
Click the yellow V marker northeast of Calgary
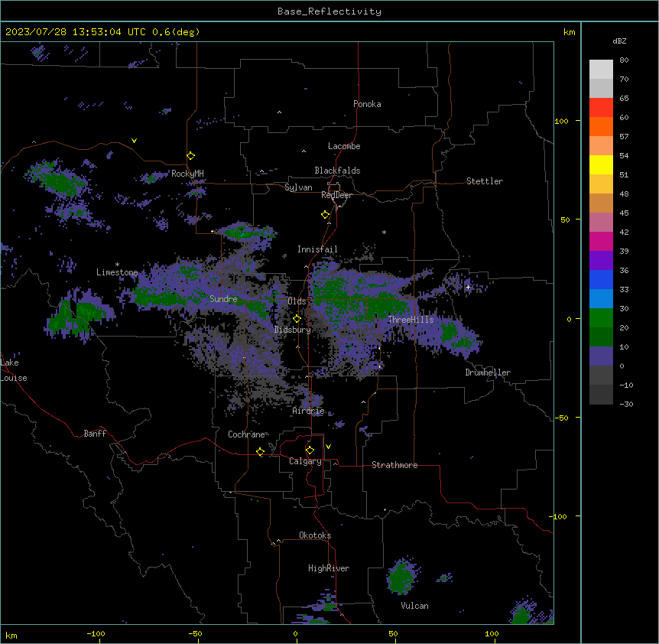328,447
